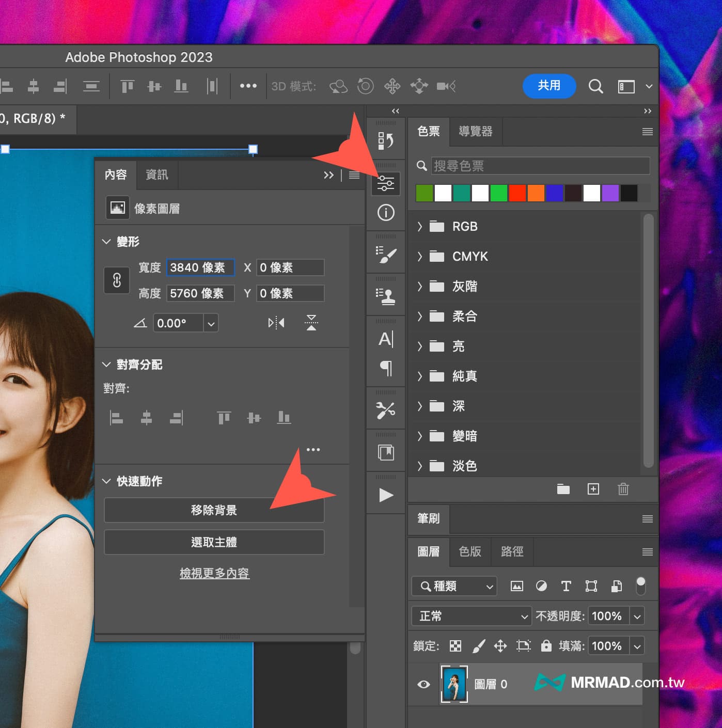Open the 色票 panel menu

pos(648,132)
